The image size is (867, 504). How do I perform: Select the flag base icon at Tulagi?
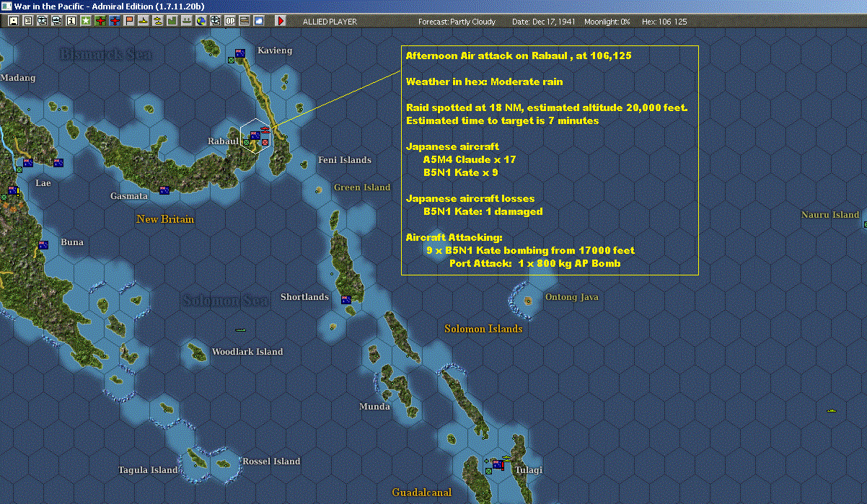[x=498, y=464]
